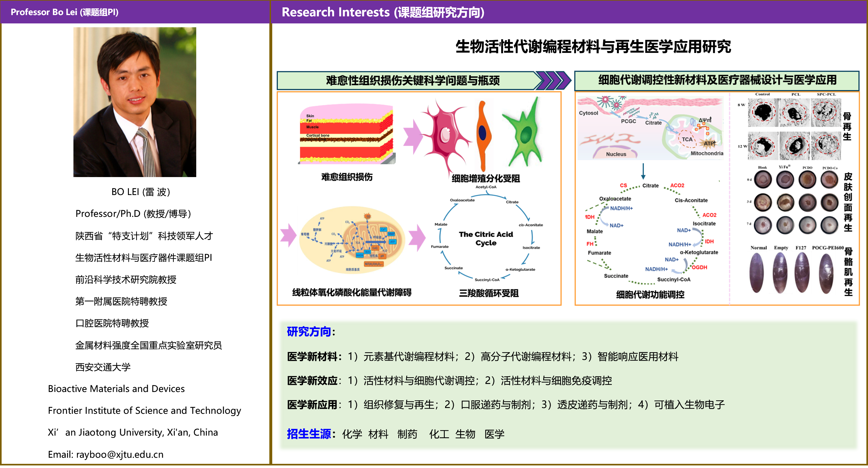Click the Normal muscle sample image
The width and height of the screenshot is (868, 468).
(757, 273)
